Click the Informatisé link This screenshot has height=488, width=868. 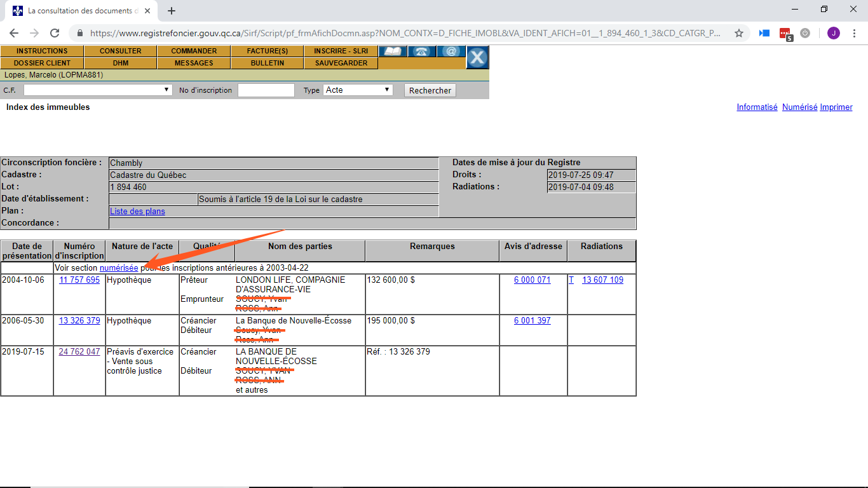click(x=757, y=107)
